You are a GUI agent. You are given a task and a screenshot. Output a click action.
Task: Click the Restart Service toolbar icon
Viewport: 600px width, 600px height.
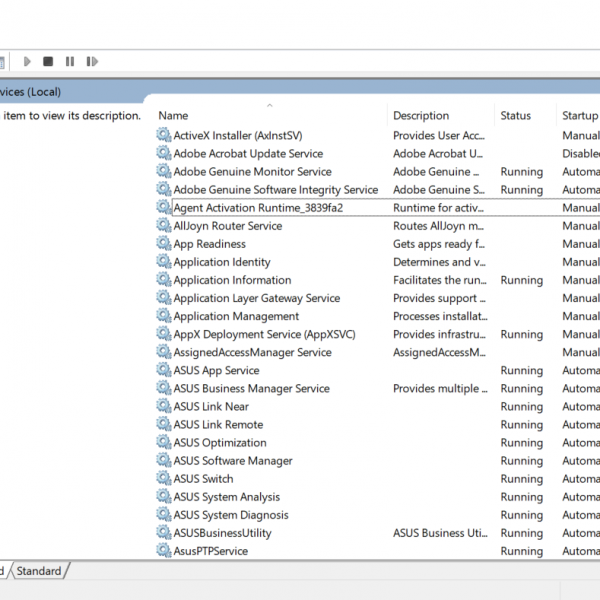coord(91,62)
